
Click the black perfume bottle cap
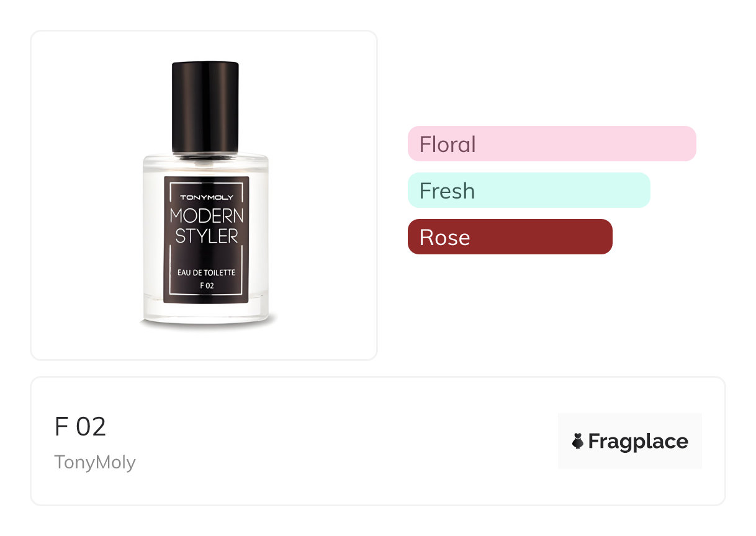click(x=205, y=105)
